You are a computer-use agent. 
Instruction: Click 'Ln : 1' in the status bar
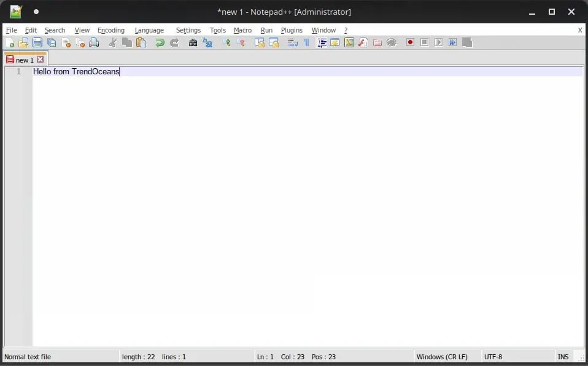pyautogui.click(x=266, y=357)
